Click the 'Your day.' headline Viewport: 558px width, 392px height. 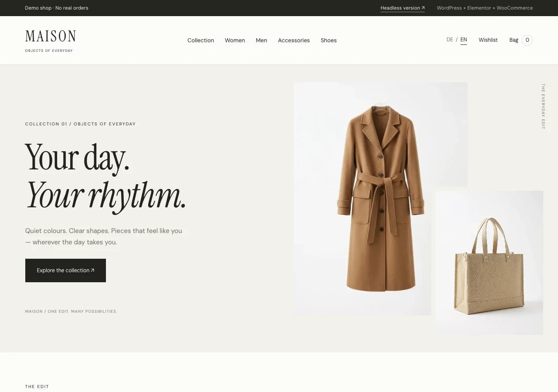(x=77, y=158)
